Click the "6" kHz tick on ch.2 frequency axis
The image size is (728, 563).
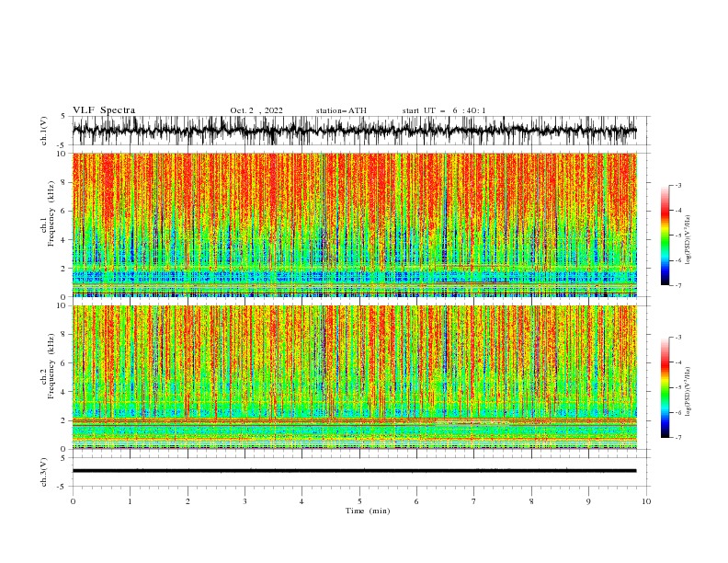(64, 363)
